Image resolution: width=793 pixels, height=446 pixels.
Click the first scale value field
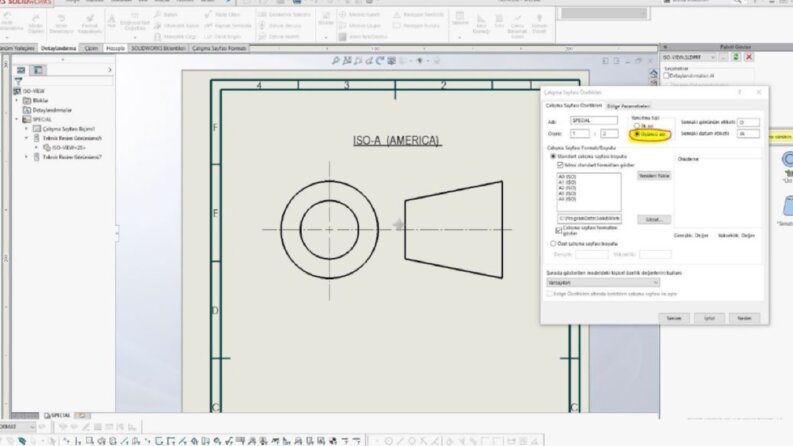[580, 133]
